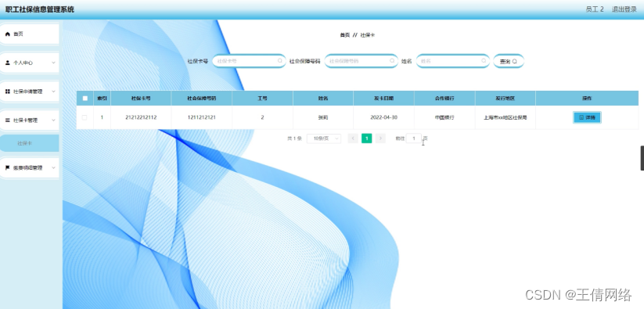The image size is (644, 309).
Task: Click 社保卡 in the breadcrumb
Action: [368, 35]
